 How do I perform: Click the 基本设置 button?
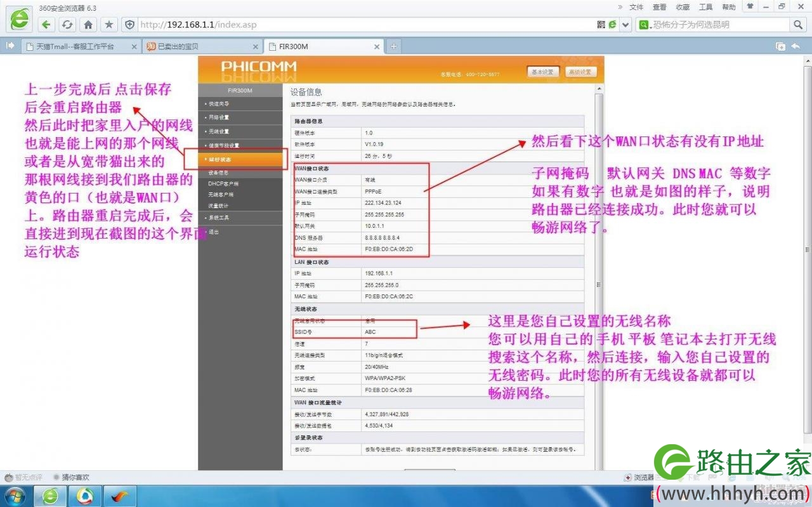pyautogui.click(x=542, y=72)
